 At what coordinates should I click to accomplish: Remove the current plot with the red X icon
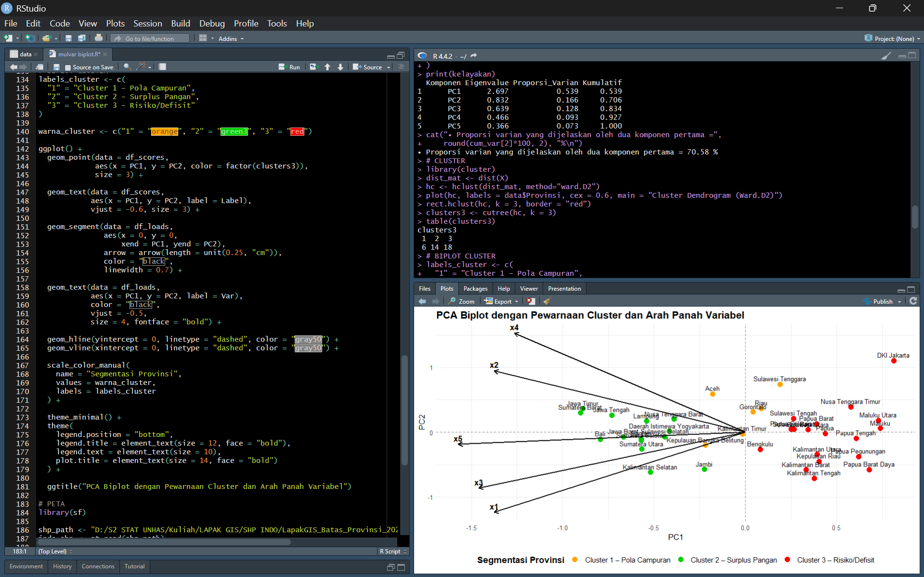point(531,301)
